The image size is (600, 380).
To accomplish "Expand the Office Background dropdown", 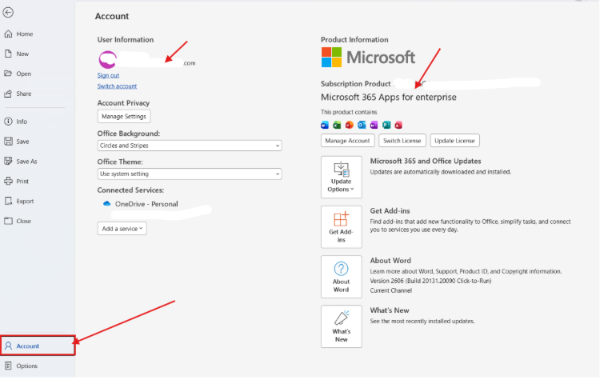I will click(x=189, y=146).
